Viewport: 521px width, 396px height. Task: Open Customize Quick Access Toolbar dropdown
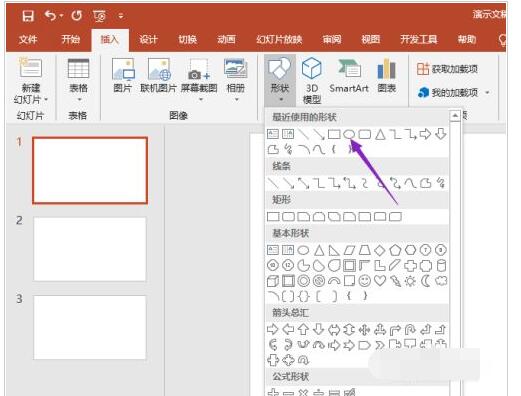pos(121,16)
